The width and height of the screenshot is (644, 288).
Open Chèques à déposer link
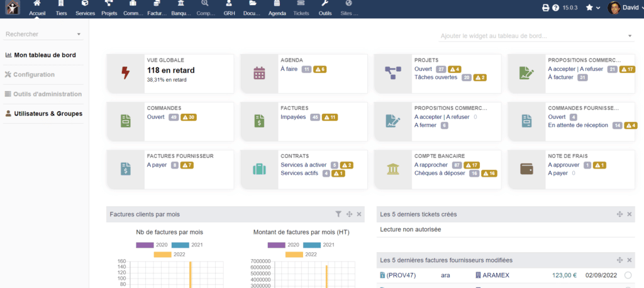[440, 173]
